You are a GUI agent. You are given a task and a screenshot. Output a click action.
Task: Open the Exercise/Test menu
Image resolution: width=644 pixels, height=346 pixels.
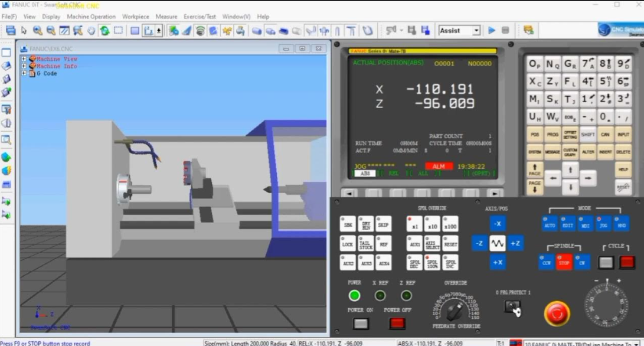click(200, 17)
